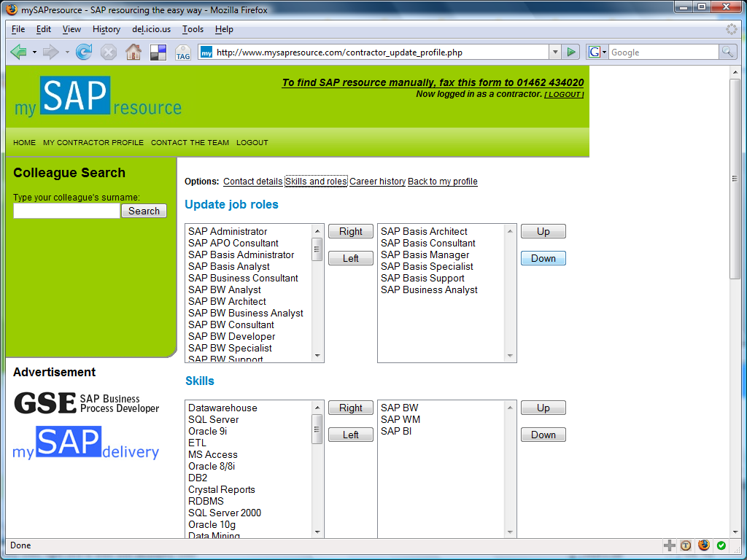Click Down button in Skills section
747x560 pixels.
coord(543,435)
